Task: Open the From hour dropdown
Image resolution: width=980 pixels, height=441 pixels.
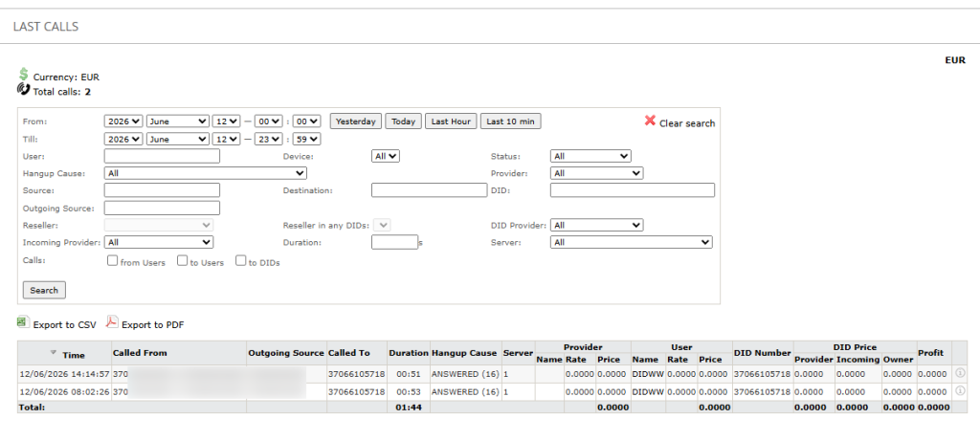Action: (269, 121)
